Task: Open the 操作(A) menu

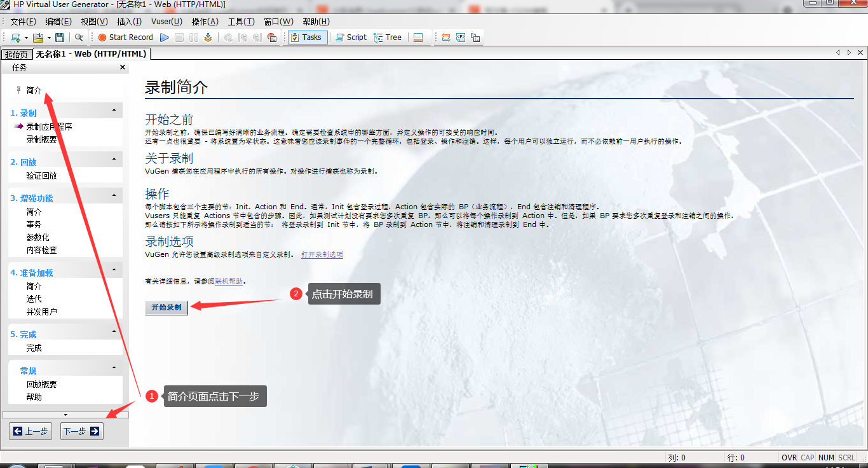Action: click(x=205, y=22)
